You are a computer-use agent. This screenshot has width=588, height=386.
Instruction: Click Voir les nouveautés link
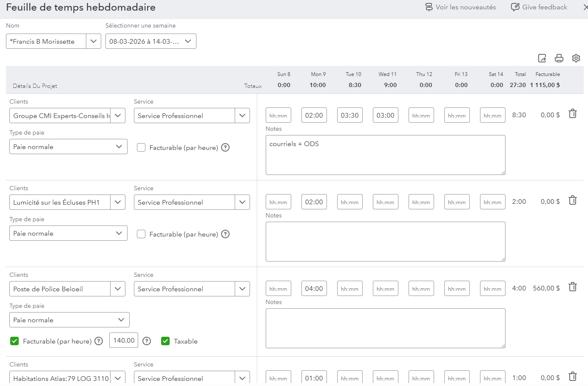(460, 7)
